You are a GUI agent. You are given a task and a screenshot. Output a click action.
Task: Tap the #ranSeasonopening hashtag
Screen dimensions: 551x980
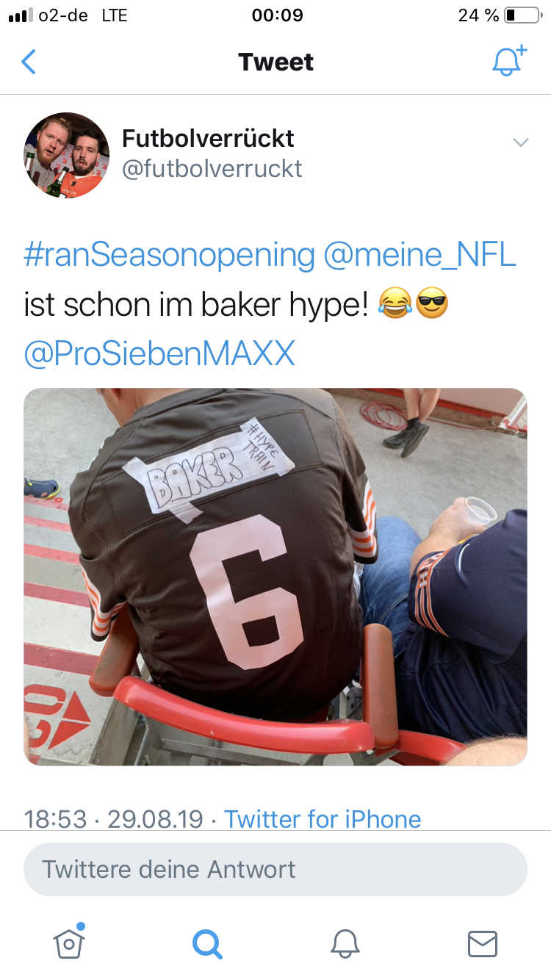[x=169, y=256]
